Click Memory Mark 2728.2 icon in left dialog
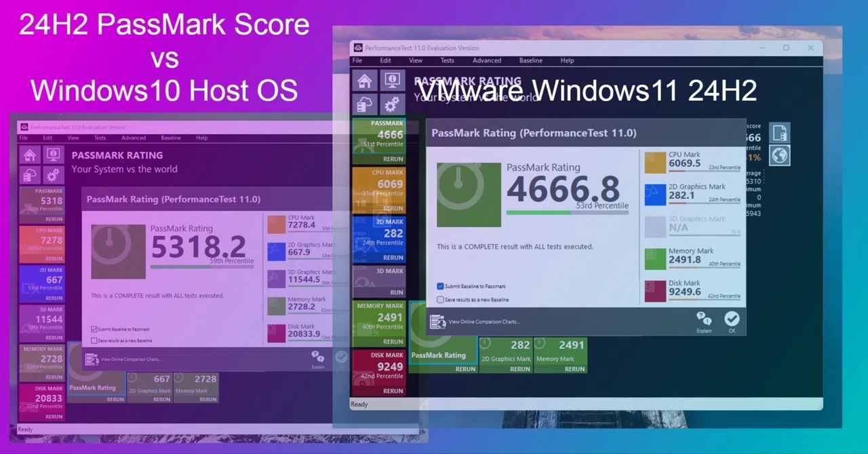 click(x=276, y=306)
